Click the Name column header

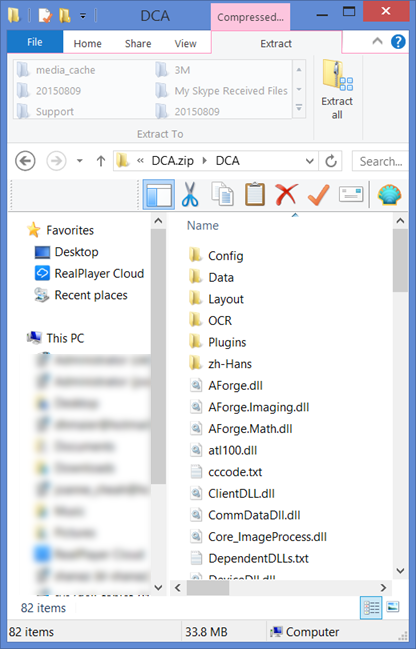pyautogui.click(x=202, y=225)
